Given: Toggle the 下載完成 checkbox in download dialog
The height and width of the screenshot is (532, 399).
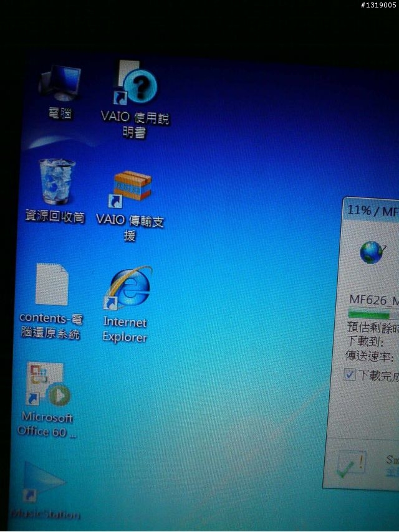Looking at the screenshot, I should point(350,374).
